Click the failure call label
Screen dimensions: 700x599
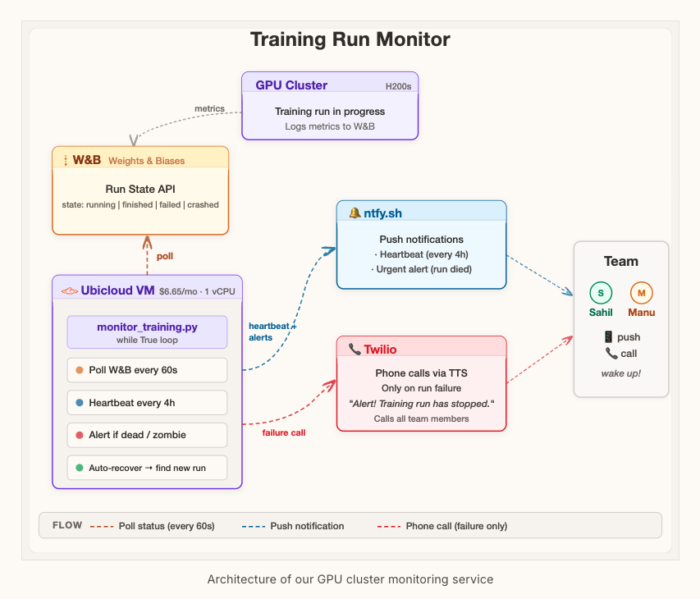[x=284, y=432]
